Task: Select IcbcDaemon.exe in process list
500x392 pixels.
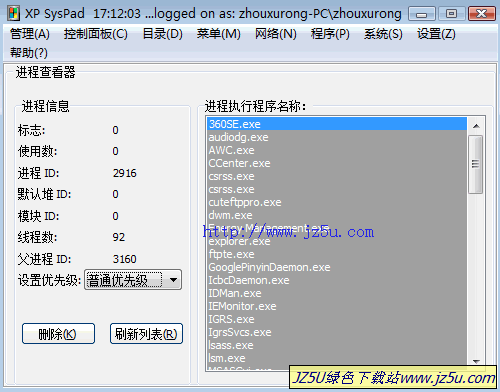Action: (x=337, y=280)
